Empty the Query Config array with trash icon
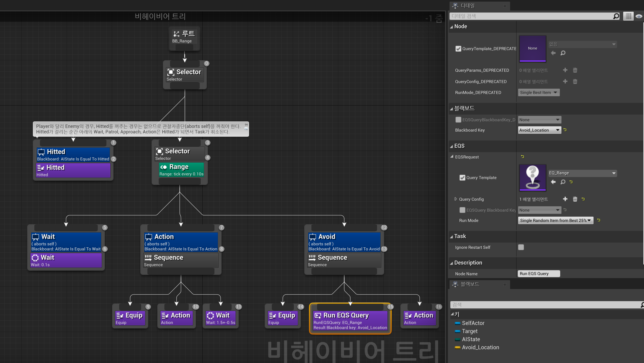 [x=575, y=199]
